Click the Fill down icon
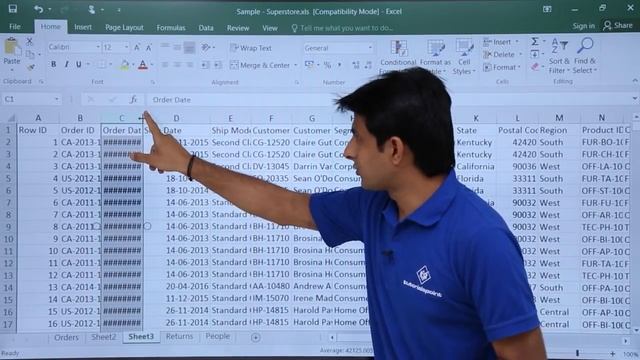 click(x=535, y=54)
